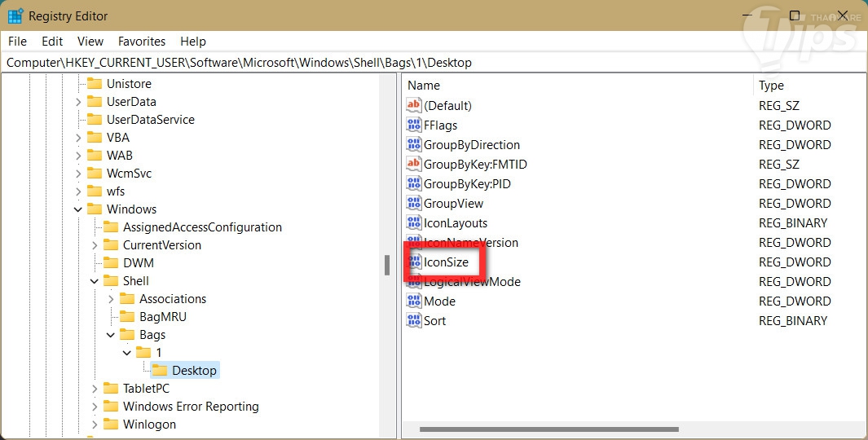Click the VBA folder icon
Image resolution: width=868 pixels, height=440 pixels.
[95, 137]
